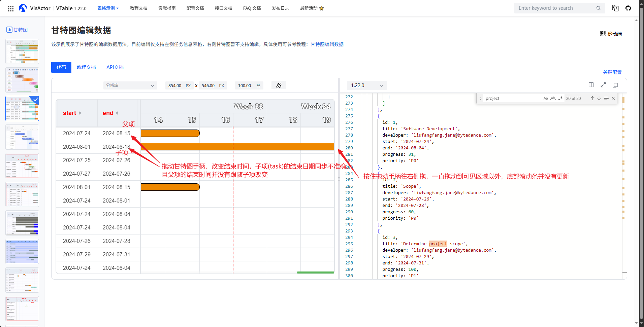Open the apps grid menu icon

click(x=11, y=8)
